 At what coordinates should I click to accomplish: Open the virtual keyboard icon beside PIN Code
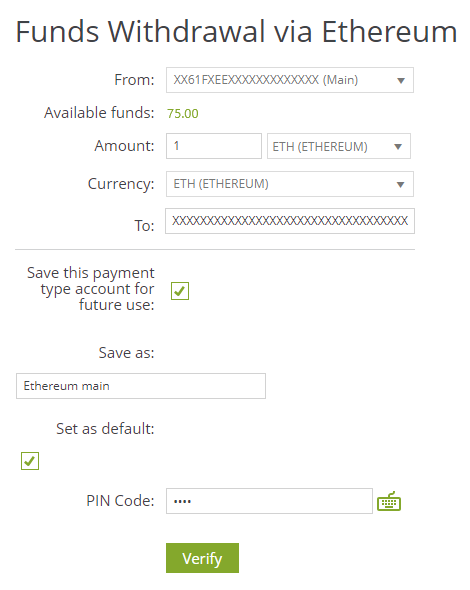click(389, 501)
